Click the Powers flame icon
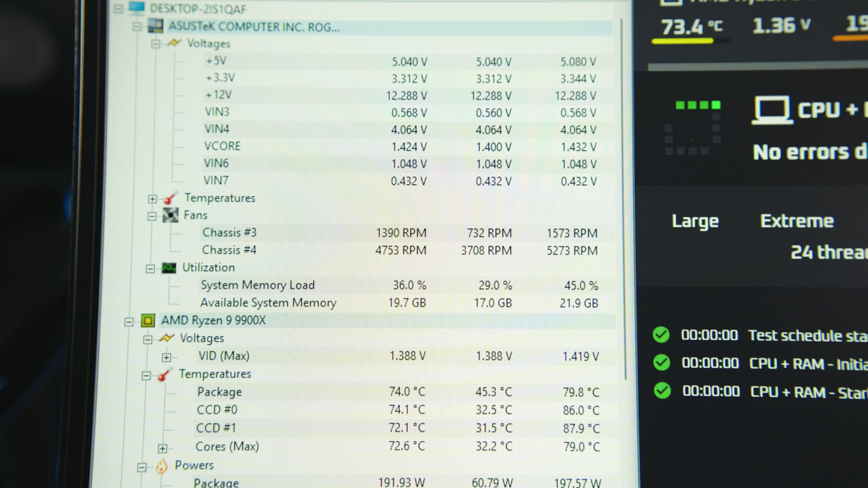The width and height of the screenshot is (868, 488). 161,466
